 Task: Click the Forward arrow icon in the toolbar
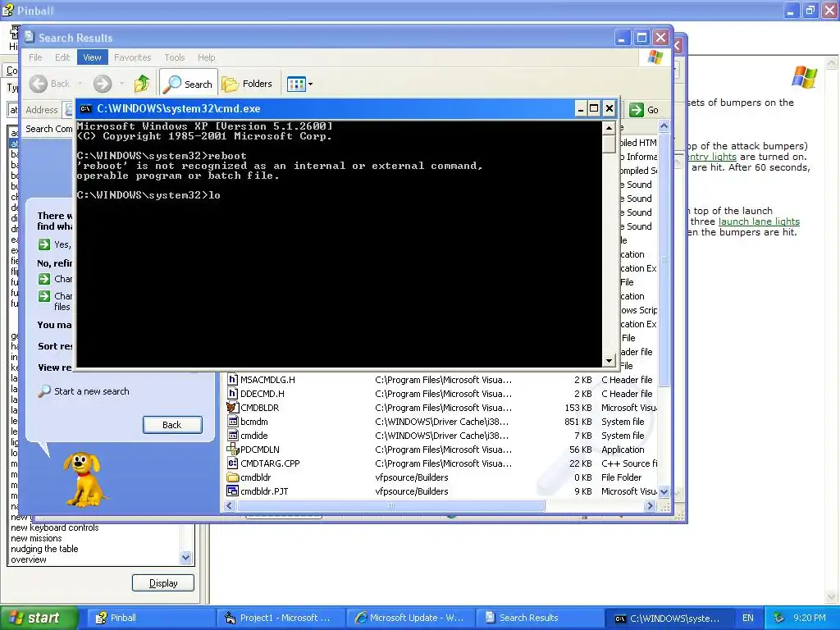pos(103,84)
